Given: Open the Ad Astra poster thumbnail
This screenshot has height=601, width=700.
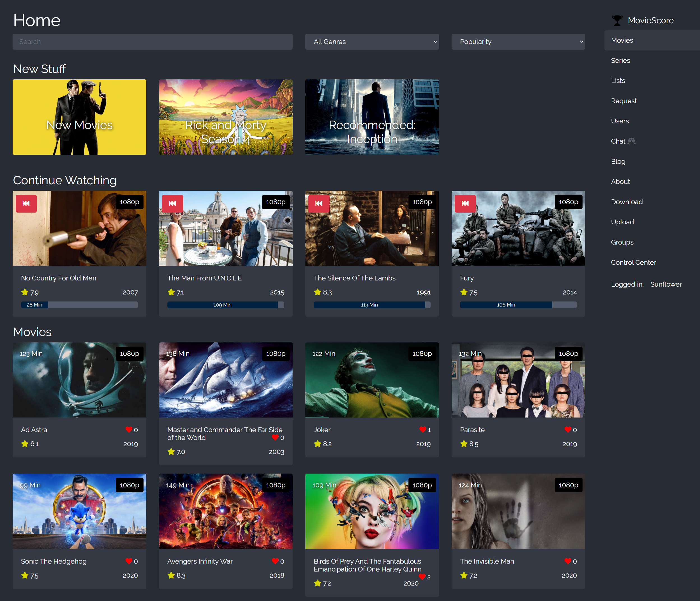Looking at the screenshot, I should click(79, 380).
